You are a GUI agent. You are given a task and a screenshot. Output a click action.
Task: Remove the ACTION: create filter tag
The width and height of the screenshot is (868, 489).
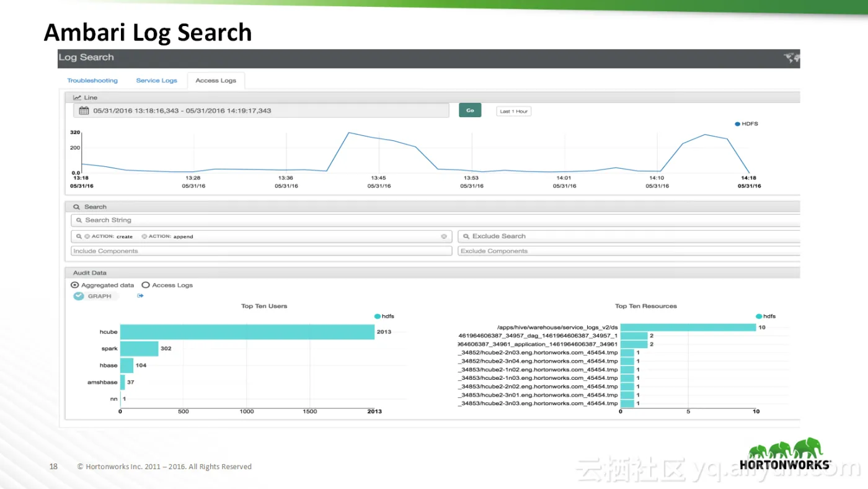[x=87, y=236]
